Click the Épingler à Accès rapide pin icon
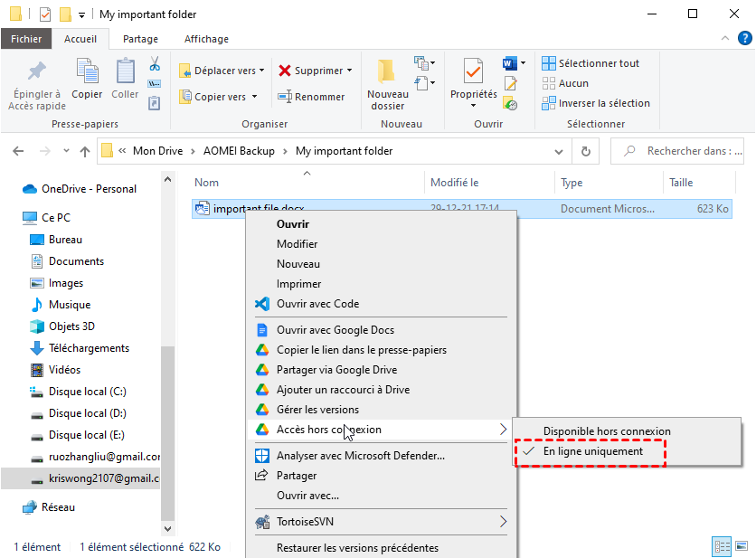756x558 pixels. [37, 71]
